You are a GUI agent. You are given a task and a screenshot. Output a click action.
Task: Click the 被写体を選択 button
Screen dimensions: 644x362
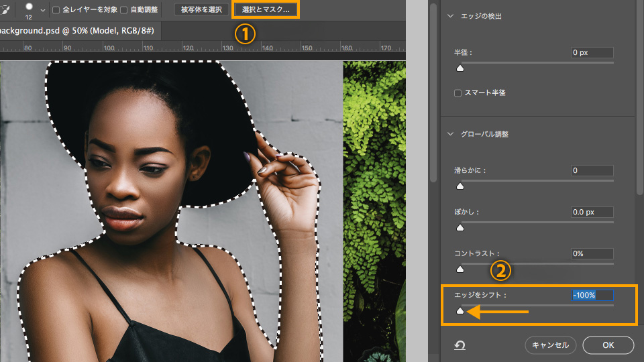pyautogui.click(x=201, y=9)
